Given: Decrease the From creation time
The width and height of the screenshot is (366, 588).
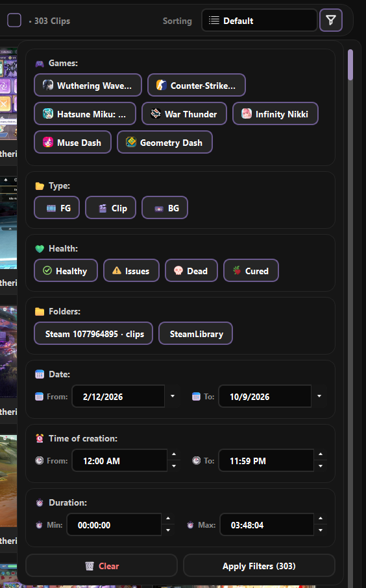Looking at the screenshot, I should coord(174,466).
